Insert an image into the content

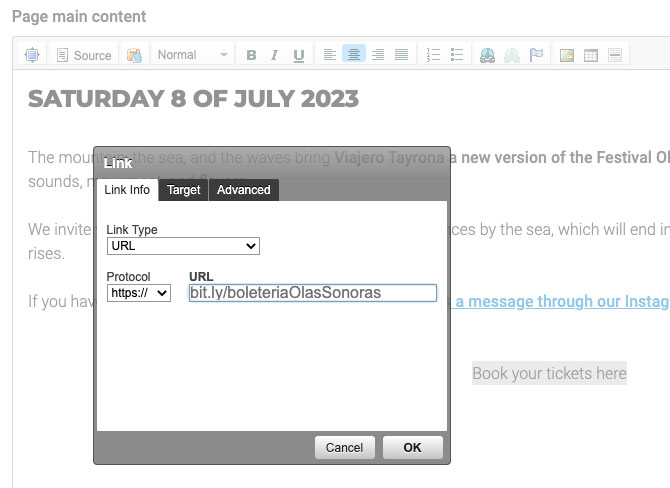tap(567, 55)
